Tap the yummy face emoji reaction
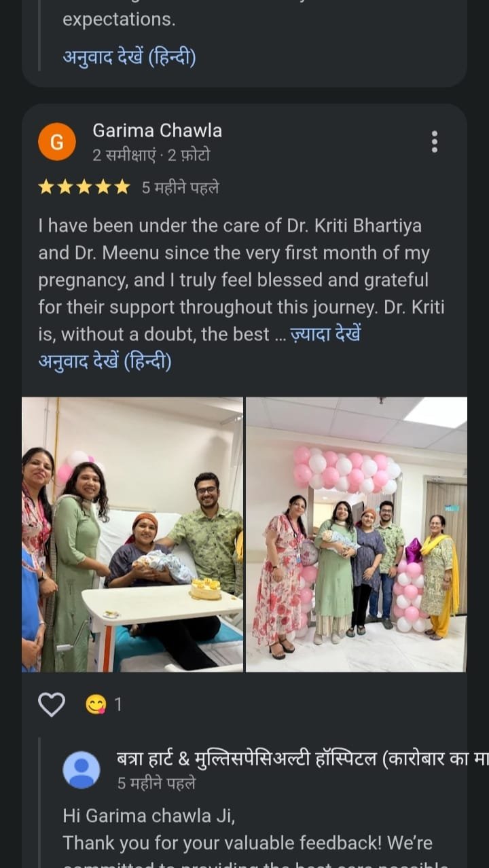Viewport: 489px width, 868px height. pos(96,705)
